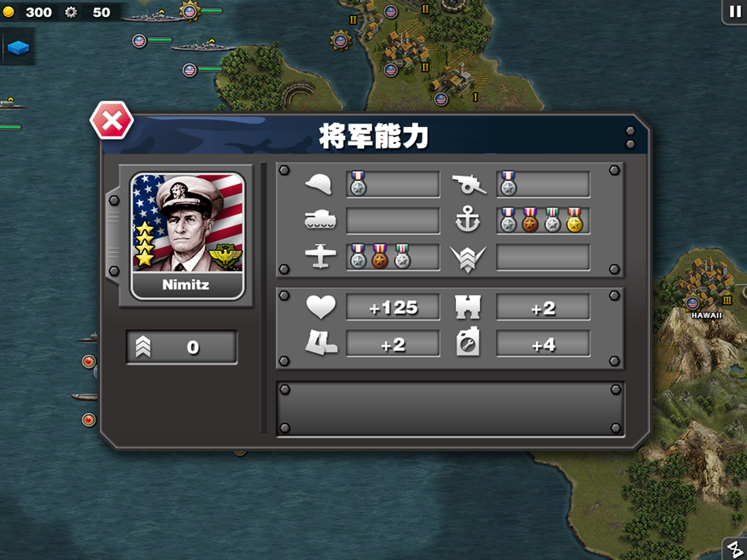This screenshot has width=747, height=560.
Task: Click the heart health bonus icon
Action: pos(321,307)
